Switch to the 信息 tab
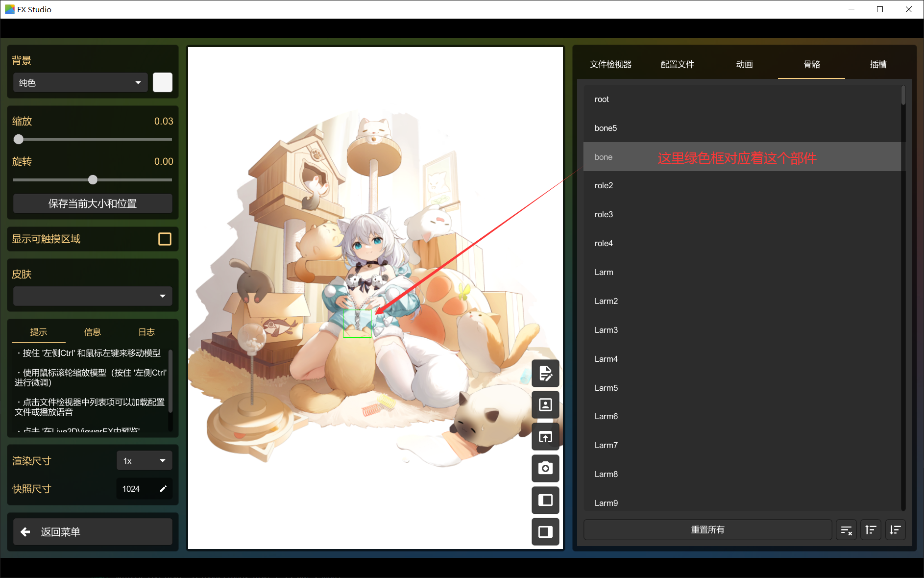Viewport: 924px width, 578px height. coord(93,332)
